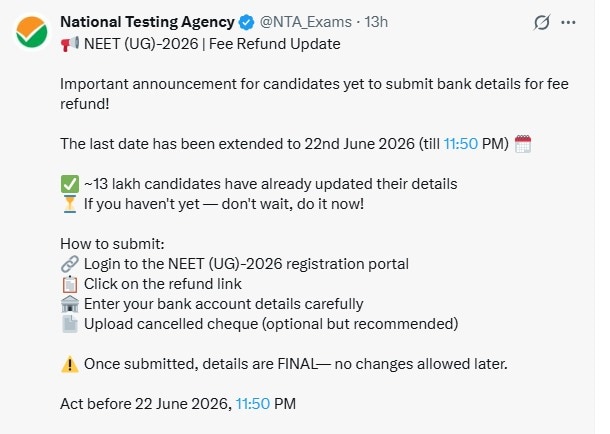Click the 11:50 link in deadline sentence
This screenshot has height=434, width=610.
461,144
